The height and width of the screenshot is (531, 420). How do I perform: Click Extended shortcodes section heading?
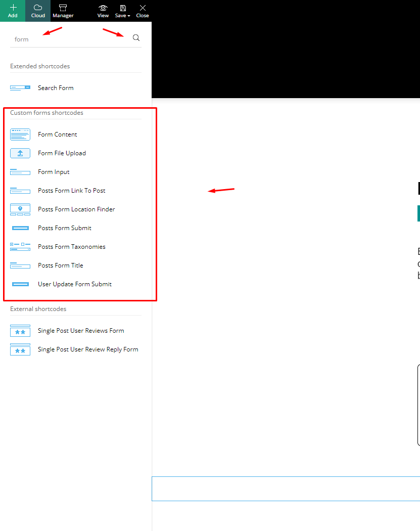coord(40,66)
